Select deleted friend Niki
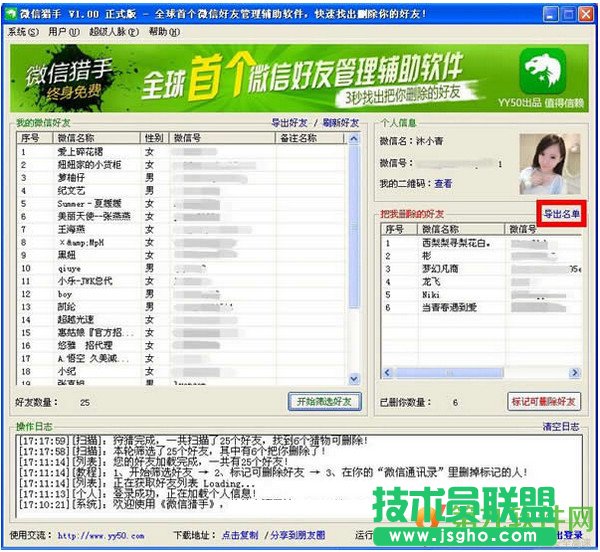 tap(482, 295)
